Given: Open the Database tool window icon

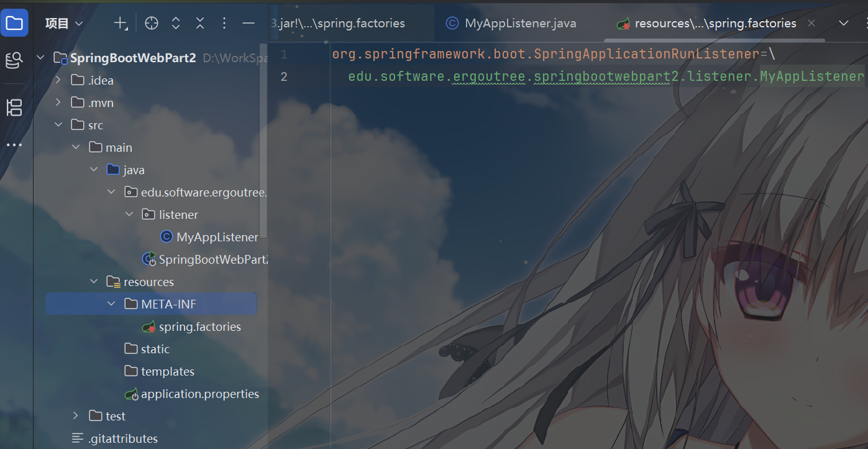Looking at the screenshot, I should pyautogui.click(x=14, y=60).
